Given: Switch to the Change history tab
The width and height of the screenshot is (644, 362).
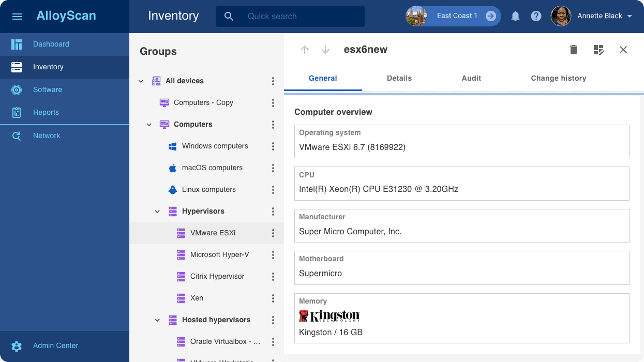Looking at the screenshot, I should tap(558, 79).
